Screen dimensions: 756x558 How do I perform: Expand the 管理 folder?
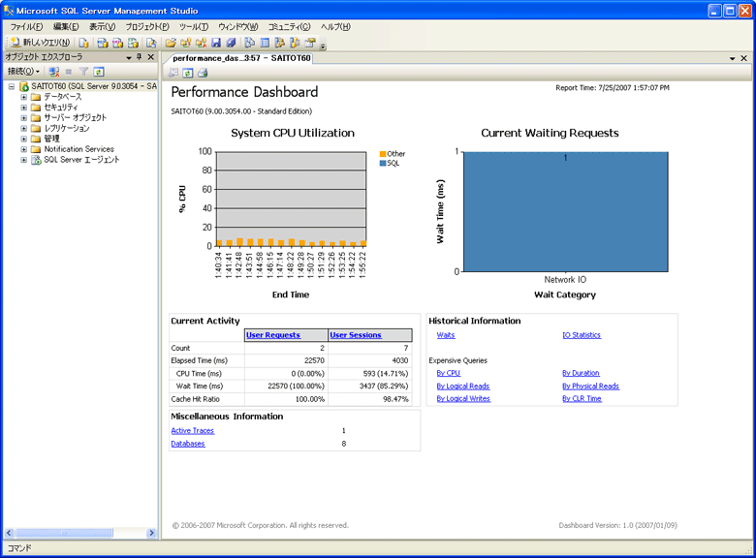[23, 139]
